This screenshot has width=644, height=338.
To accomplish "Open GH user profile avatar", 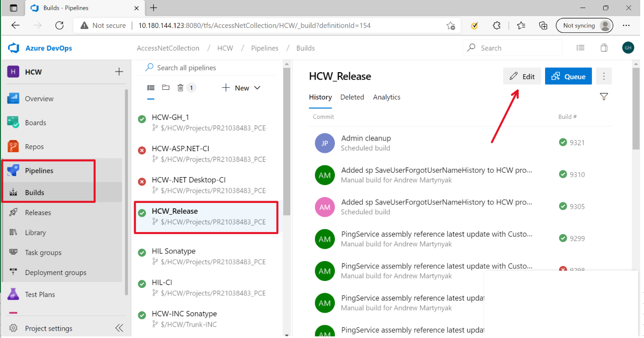I will coord(628,48).
